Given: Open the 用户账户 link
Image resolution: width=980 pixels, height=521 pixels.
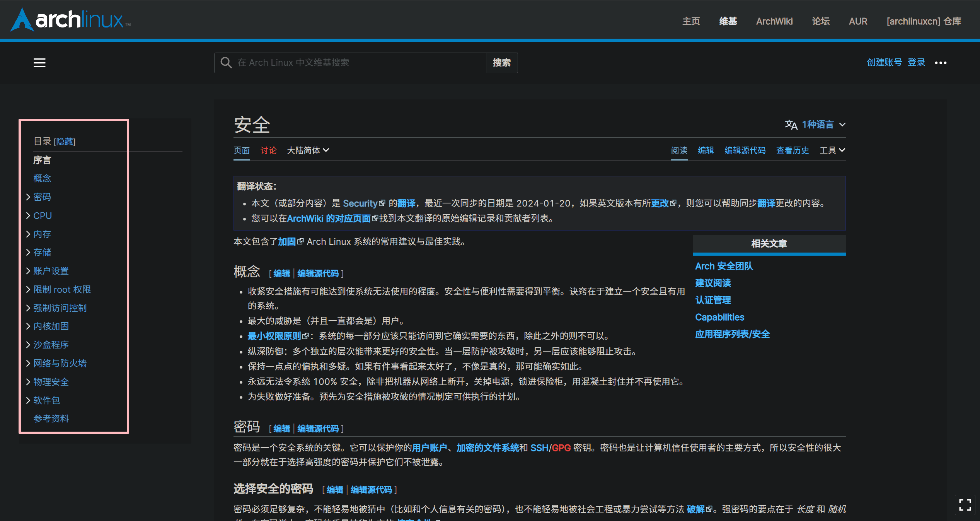Looking at the screenshot, I should point(429,448).
